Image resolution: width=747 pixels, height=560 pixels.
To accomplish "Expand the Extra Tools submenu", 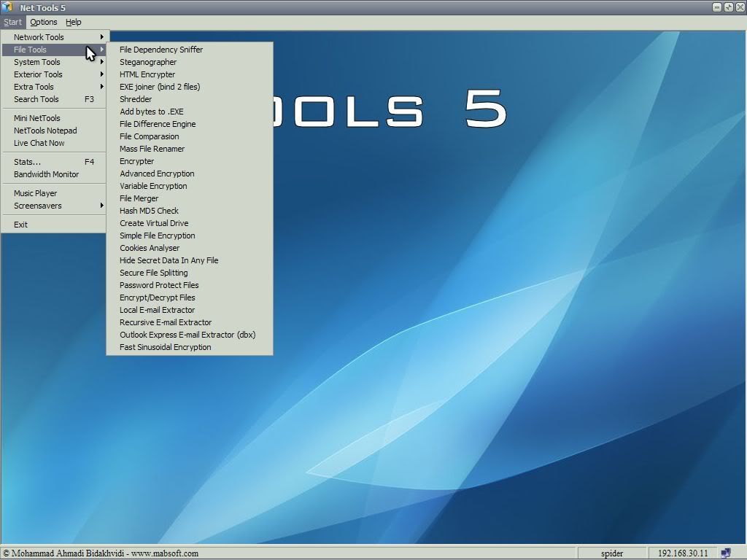I will pyautogui.click(x=54, y=87).
